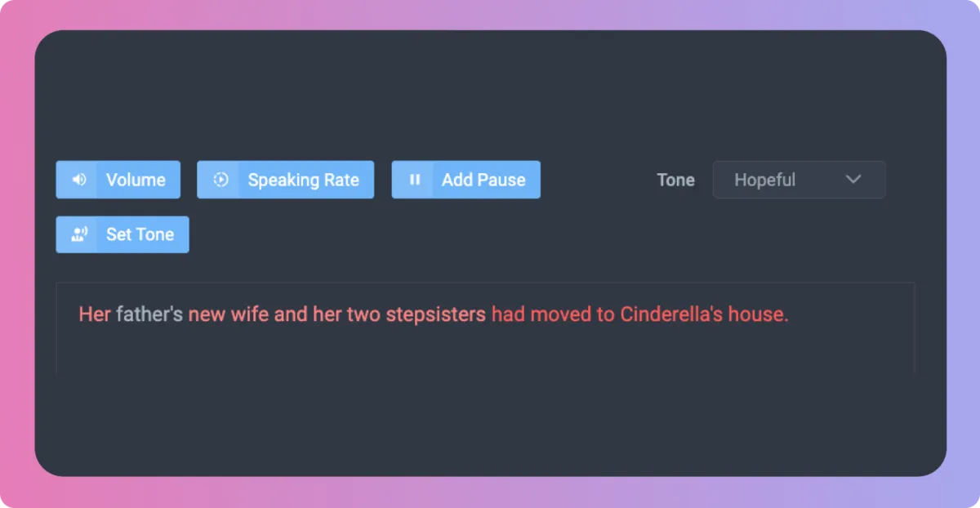The image size is (980, 508).
Task: Apply the tone with the Set Tone label
Action: (x=140, y=234)
